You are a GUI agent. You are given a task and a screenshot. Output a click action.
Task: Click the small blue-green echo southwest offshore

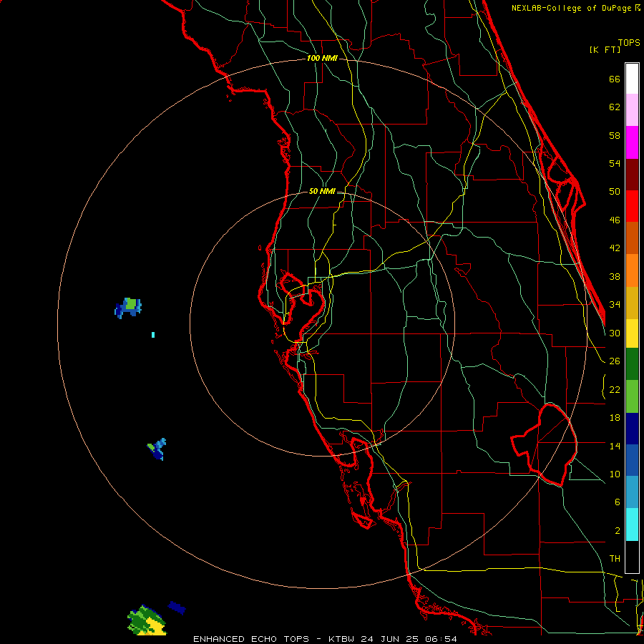point(157,449)
